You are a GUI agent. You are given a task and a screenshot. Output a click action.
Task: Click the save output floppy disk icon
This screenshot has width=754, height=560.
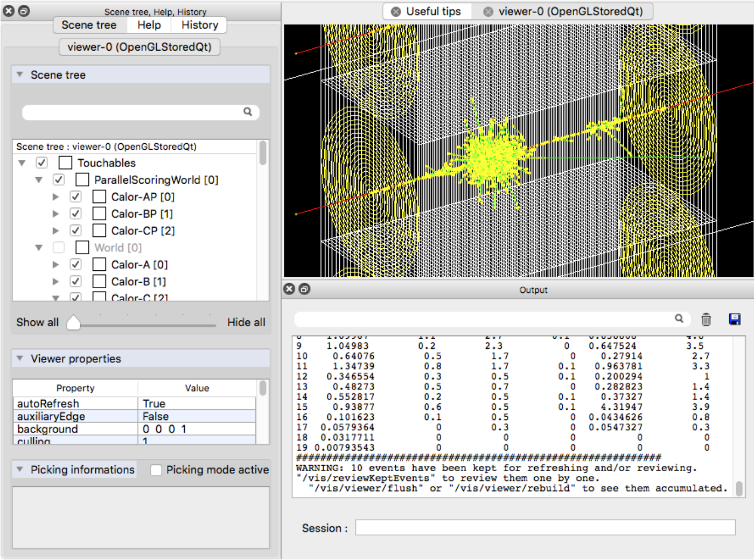tap(734, 319)
